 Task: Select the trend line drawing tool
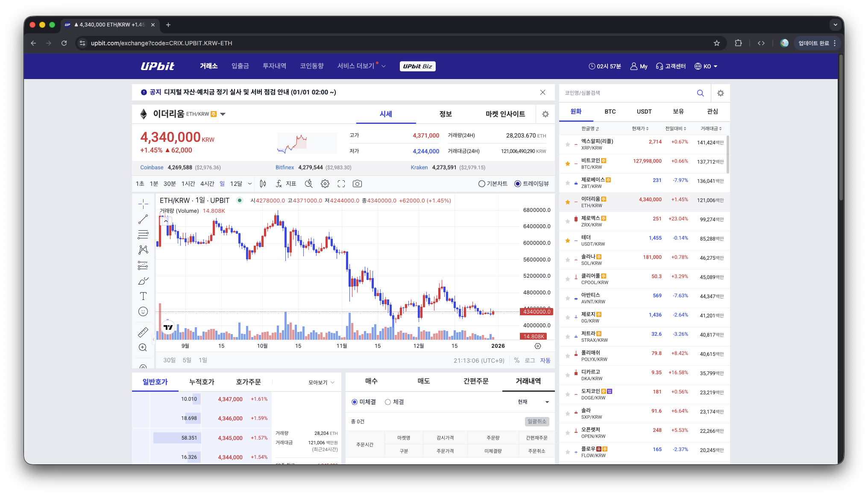click(143, 219)
